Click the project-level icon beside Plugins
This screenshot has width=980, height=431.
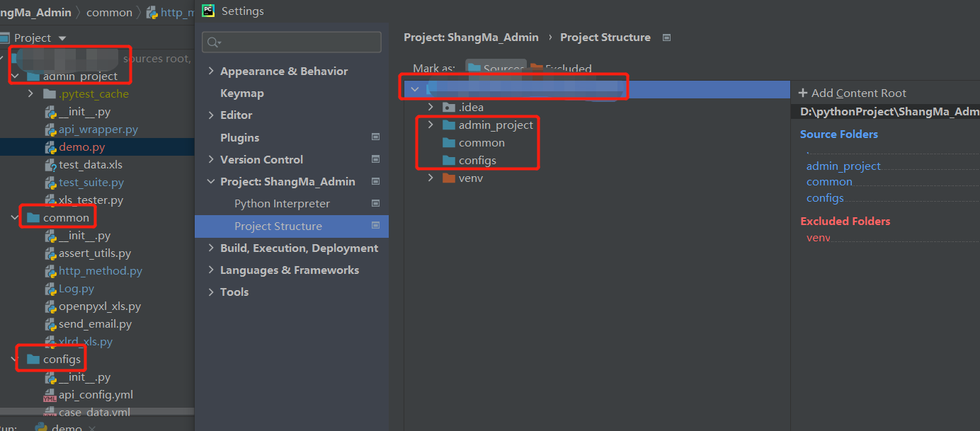point(375,137)
